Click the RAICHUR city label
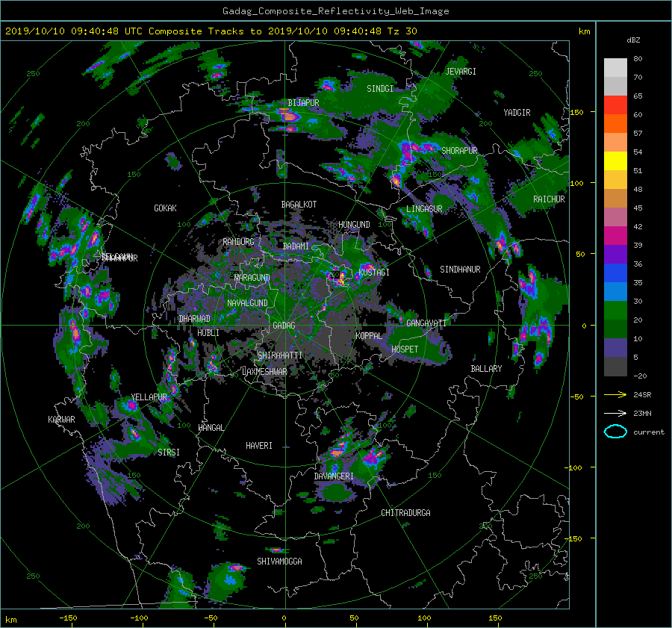 click(549, 199)
